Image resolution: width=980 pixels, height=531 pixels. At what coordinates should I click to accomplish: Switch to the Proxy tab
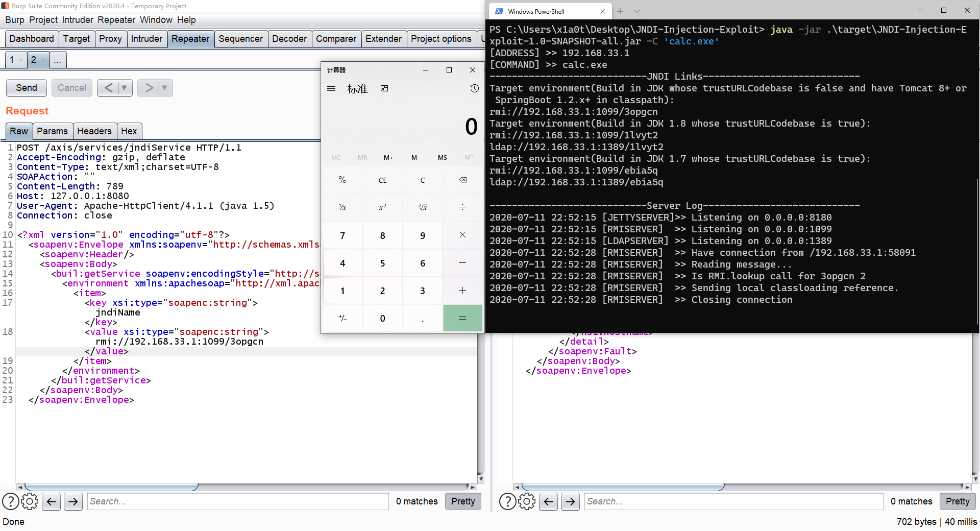110,39
